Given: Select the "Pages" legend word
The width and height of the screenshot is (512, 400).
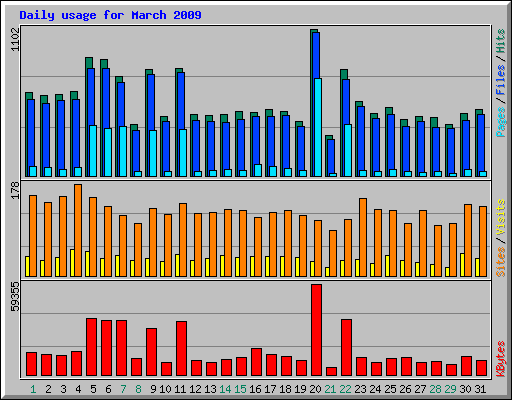Looking at the screenshot, I should (x=501, y=122).
